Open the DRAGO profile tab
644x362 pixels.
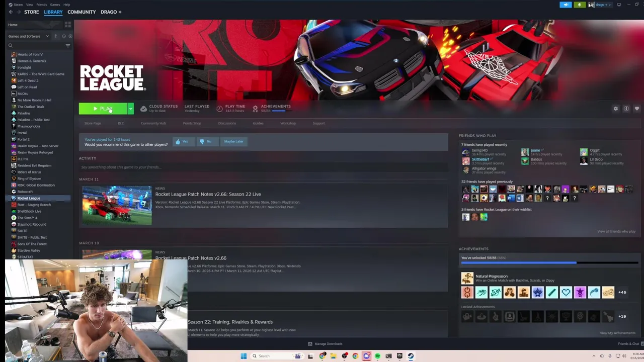click(111, 12)
